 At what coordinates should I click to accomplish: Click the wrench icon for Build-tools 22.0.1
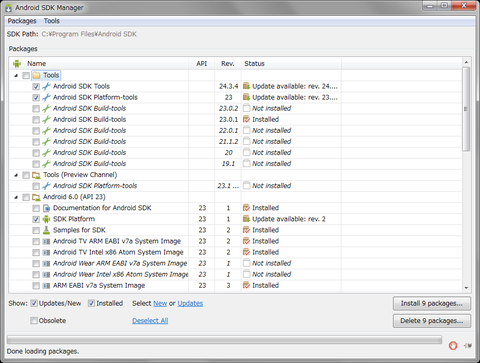coord(46,130)
